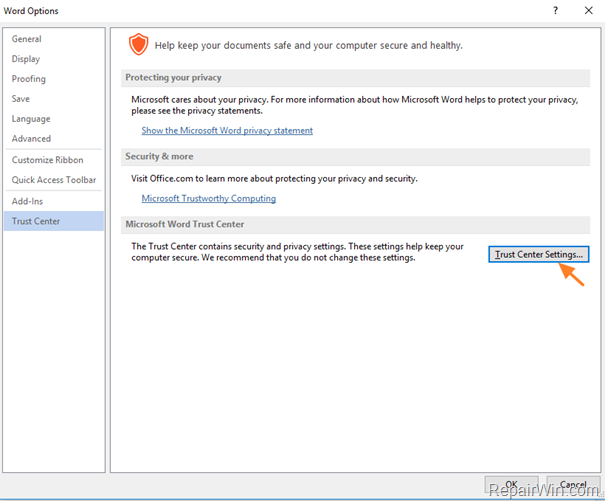Click the Security & more heading
This screenshot has height=501, width=605.
point(159,156)
